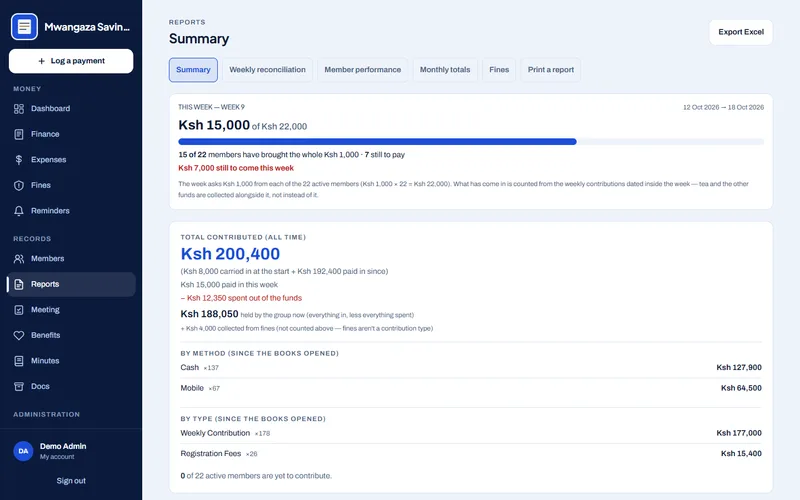
Task: Click the Mwangaza Savings group title
Action: coord(87,27)
